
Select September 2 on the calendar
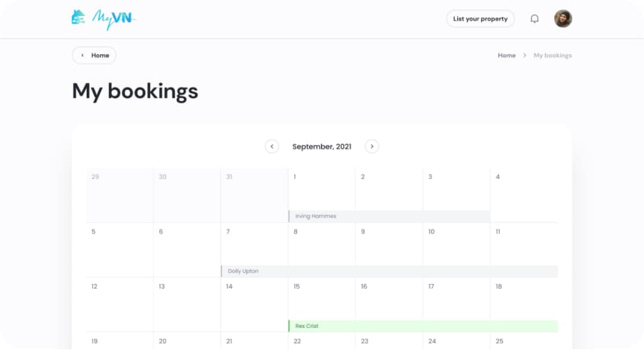tap(389, 195)
